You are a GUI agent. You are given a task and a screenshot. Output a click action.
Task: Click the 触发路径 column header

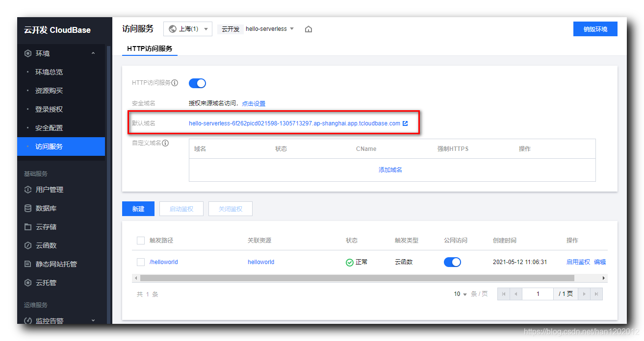click(161, 241)
